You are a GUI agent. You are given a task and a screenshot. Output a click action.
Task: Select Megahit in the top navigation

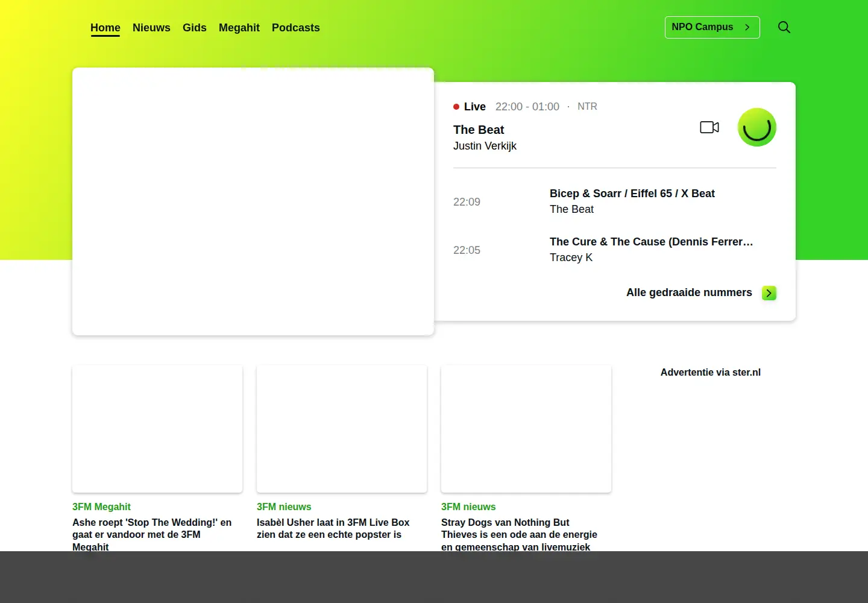pyautogui.click(x=239, y=28)
